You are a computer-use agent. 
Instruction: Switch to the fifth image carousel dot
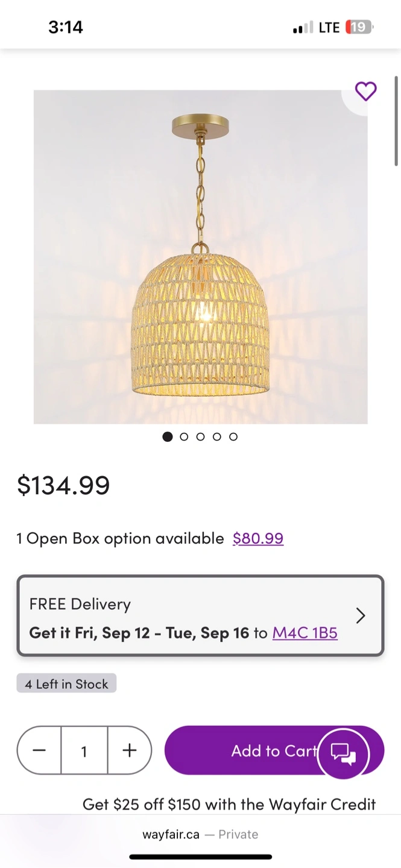click(233, 437)
